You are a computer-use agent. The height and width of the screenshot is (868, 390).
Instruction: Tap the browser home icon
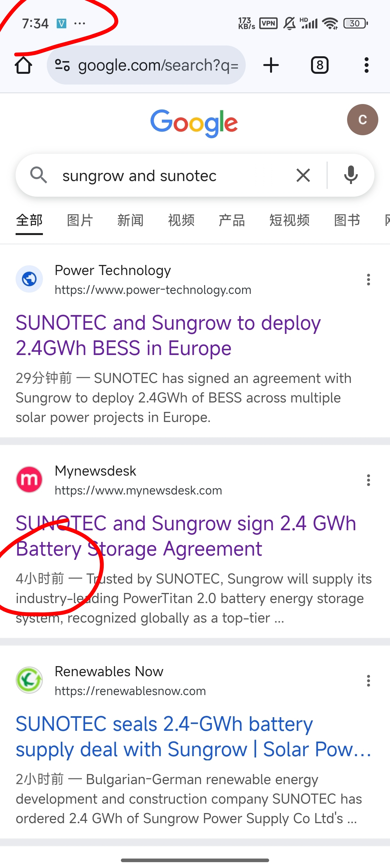point(24,65)
